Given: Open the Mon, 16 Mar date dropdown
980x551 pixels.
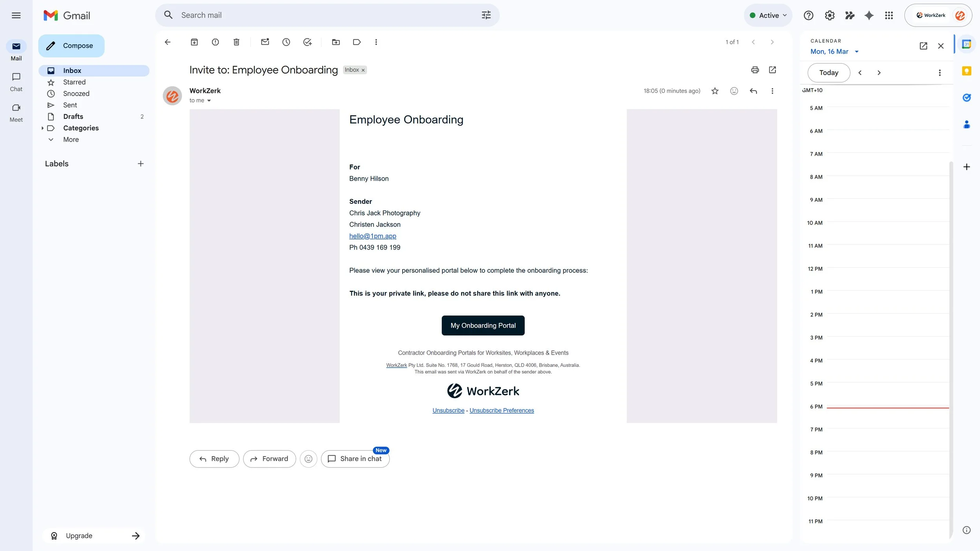Looking at the screenshot, I should click(834, 52).
